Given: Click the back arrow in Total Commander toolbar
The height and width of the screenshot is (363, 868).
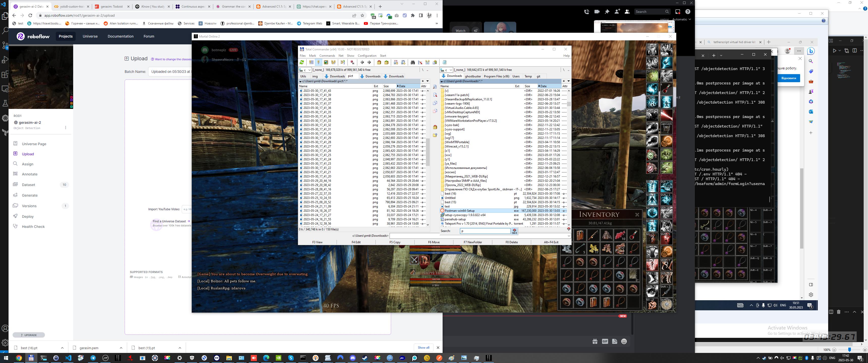Looking at the screenshot, I should 362,62.
